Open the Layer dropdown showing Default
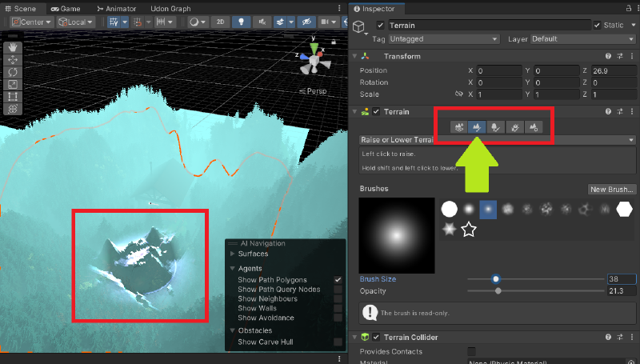640x364 pixels. (581, 38)
